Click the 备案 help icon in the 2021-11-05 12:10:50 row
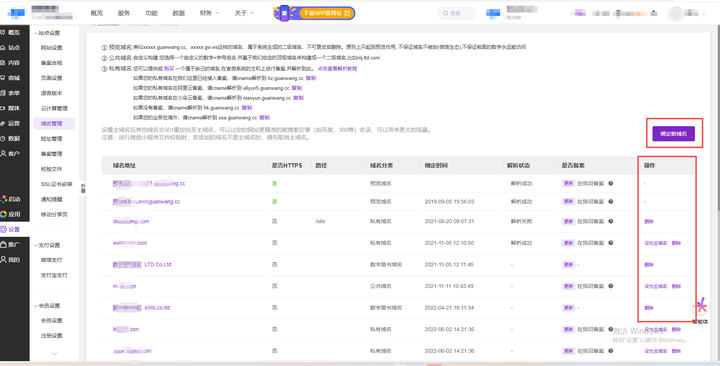Image resolution: width=720 pixels, height=366 pixels. [x=611, y=243]
